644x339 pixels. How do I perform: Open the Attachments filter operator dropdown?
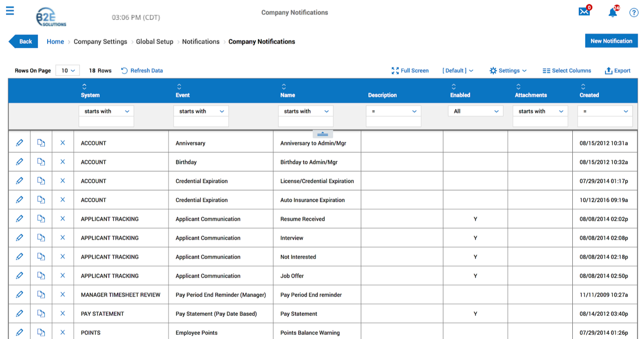coord(540,111)
